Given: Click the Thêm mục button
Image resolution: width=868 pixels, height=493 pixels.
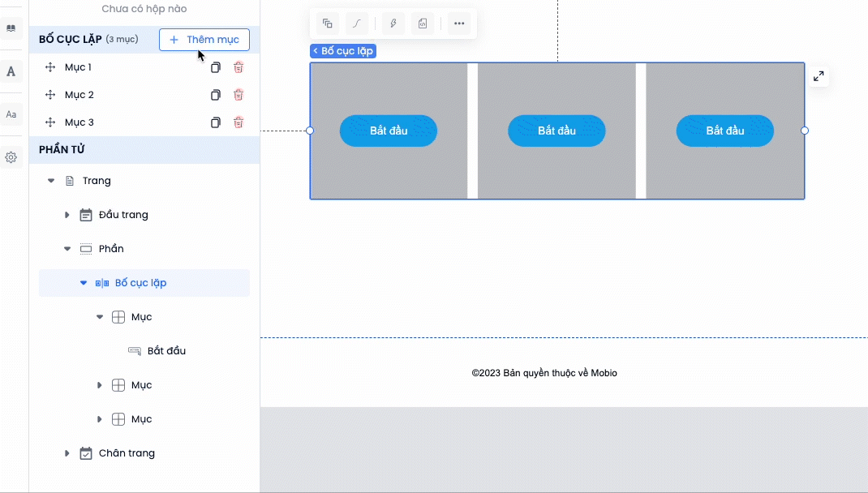Looking at the screenshot, I should tap(204, 40).
